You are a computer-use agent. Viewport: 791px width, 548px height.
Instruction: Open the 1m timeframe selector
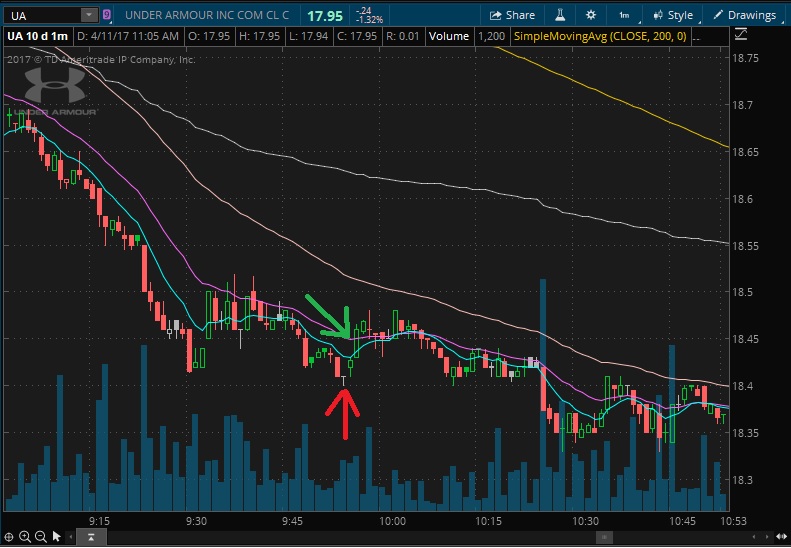625,15
